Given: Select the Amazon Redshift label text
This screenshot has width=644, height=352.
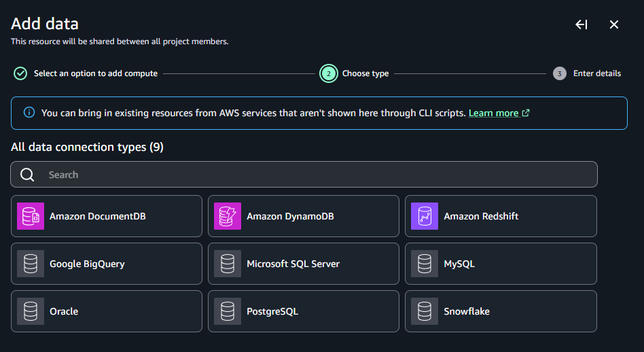Looking at the screenshot, I should (x=481, y=216).
